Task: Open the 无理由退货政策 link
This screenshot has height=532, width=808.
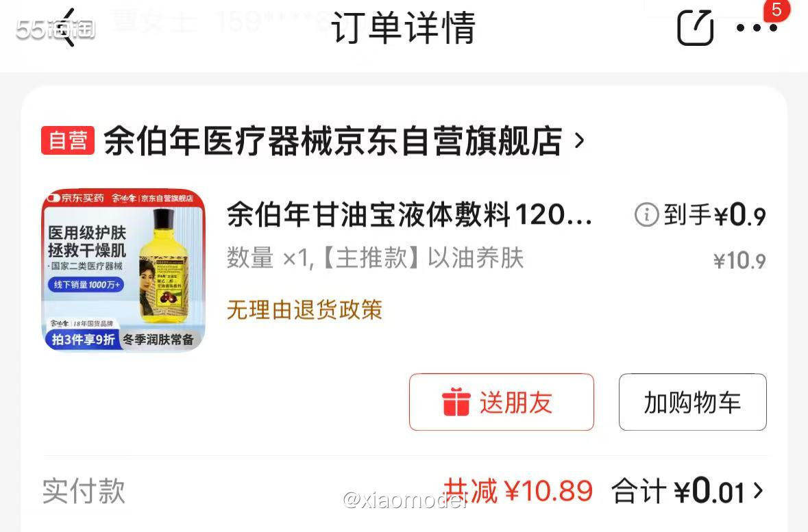Action: [304, 310]
